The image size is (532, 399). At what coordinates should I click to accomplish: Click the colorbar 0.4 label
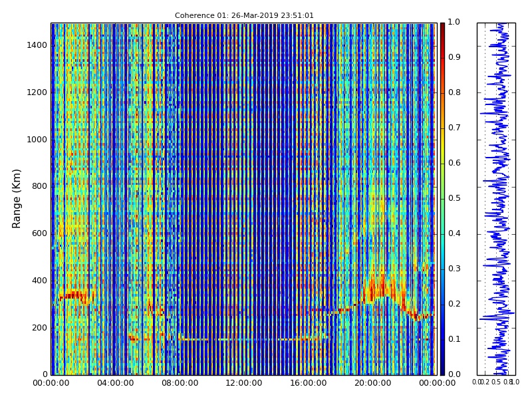click(x=454, y=233)
